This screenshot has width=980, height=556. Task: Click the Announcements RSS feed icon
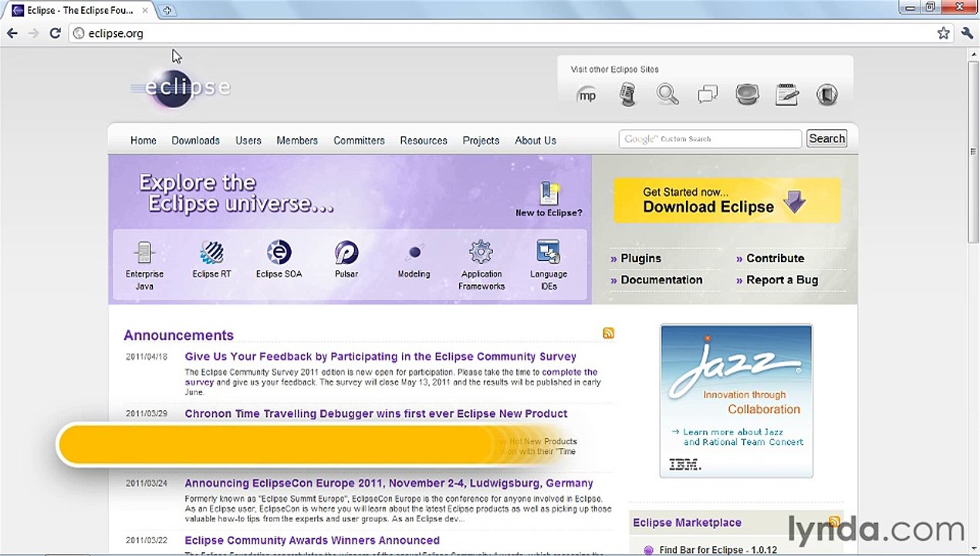[608, 334]
